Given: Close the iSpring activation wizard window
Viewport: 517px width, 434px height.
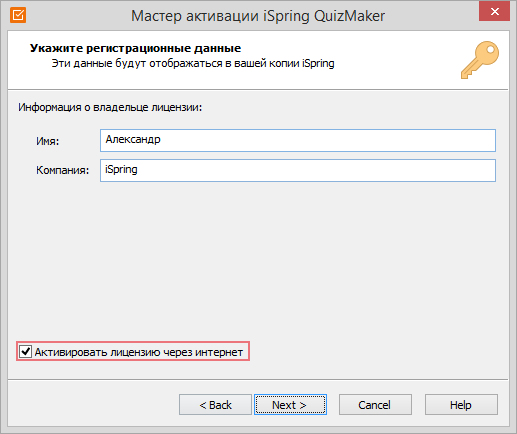Looking at the screenshot, I should click(x=494, y=11).
